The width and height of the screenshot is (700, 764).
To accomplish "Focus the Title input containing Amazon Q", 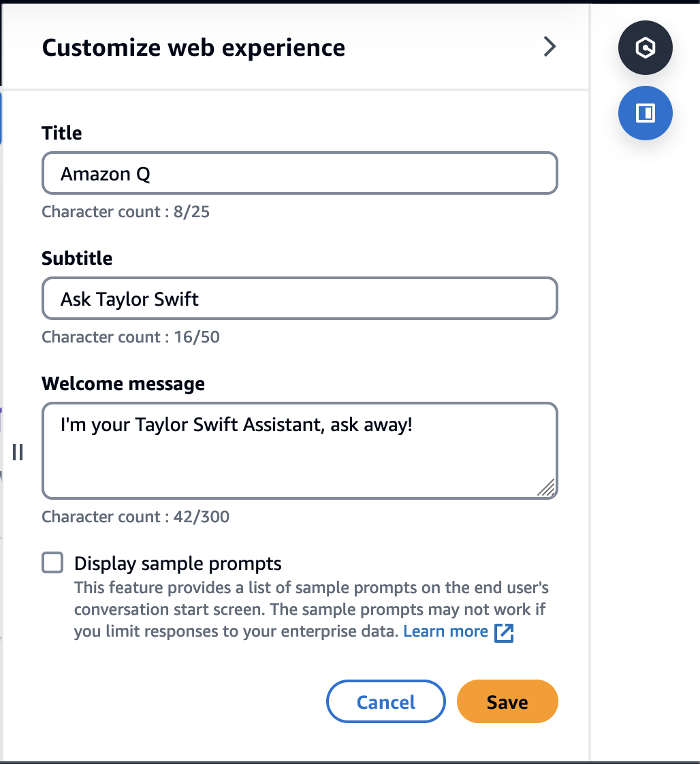I will 300,174.
